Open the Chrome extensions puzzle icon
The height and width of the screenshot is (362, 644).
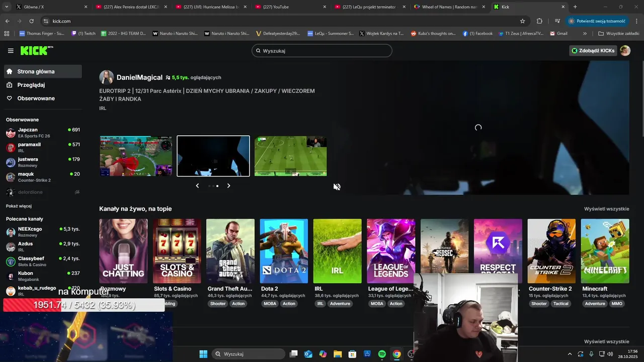pos(539,21)
